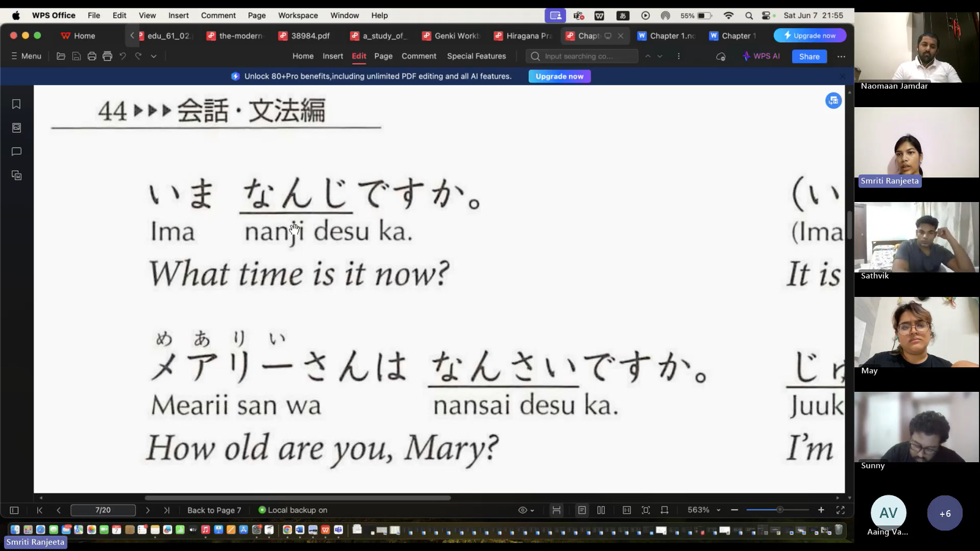Screen dimensions: 980x551
Task: Click Back to Page 7 link
Action: coord(214,510)
